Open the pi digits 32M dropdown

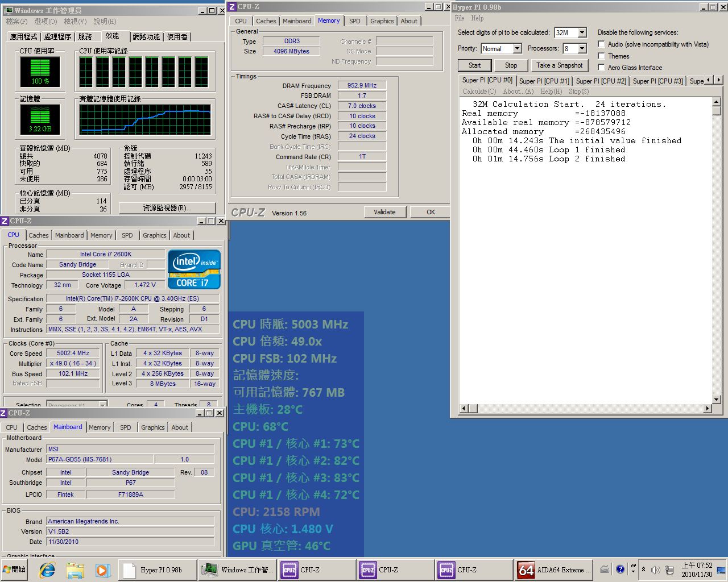(582, 32)
